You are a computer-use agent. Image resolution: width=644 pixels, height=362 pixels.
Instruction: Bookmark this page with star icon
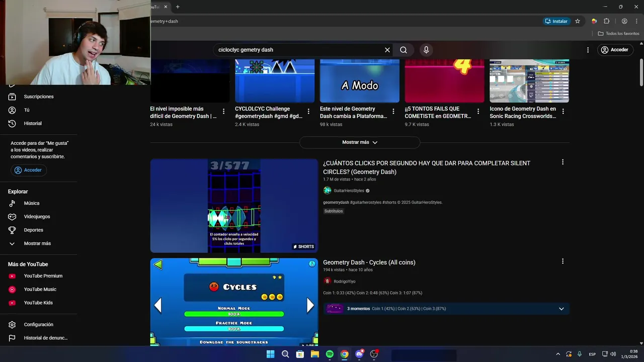click(x=578, y=21)
